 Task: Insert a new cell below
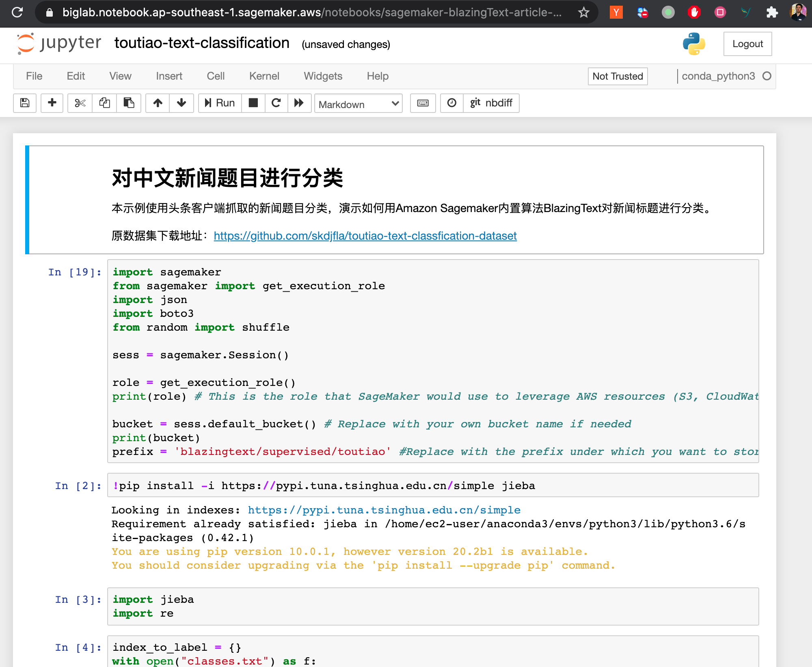click(52, 103)
